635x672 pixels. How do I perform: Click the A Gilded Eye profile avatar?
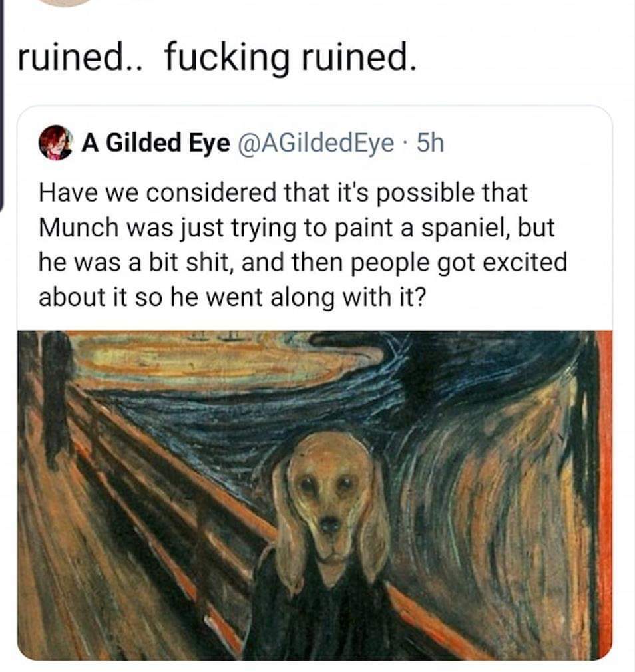point(55,143)
